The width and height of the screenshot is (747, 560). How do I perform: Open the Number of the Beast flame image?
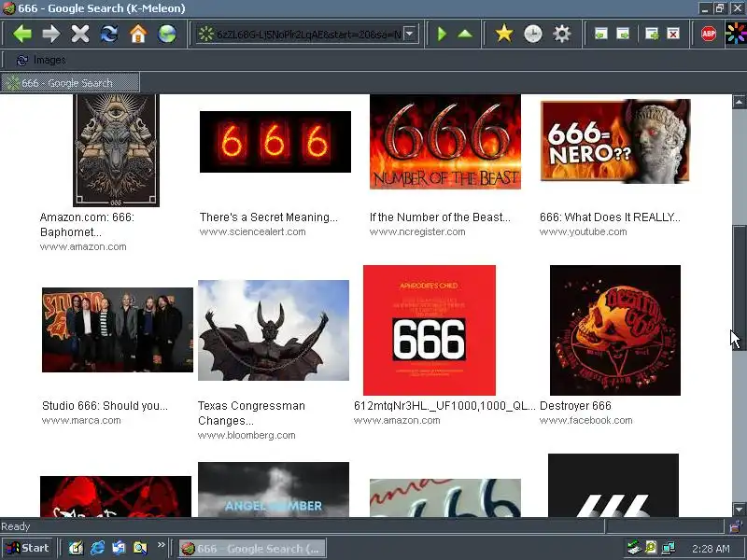click(x=445, y=142)
